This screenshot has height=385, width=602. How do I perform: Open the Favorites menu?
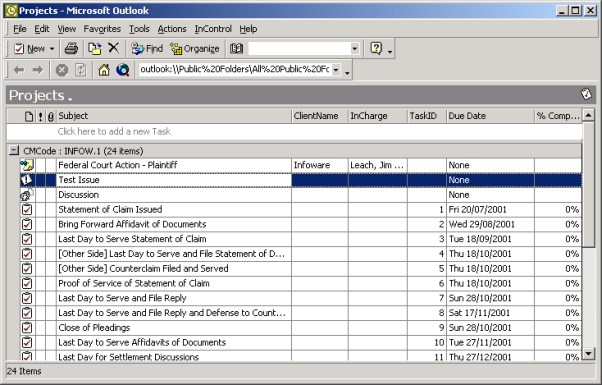pyautogui.click(x=102, y=29)
